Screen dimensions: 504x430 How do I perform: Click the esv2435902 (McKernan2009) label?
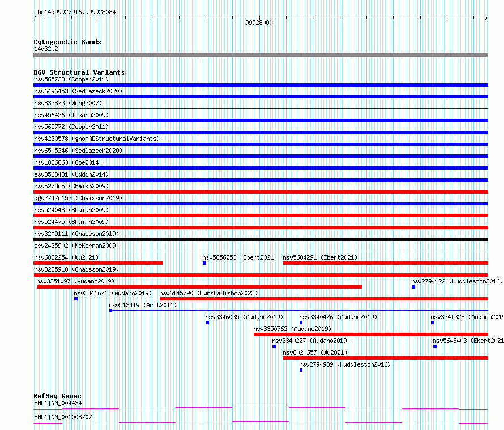(x=76, y=246)
